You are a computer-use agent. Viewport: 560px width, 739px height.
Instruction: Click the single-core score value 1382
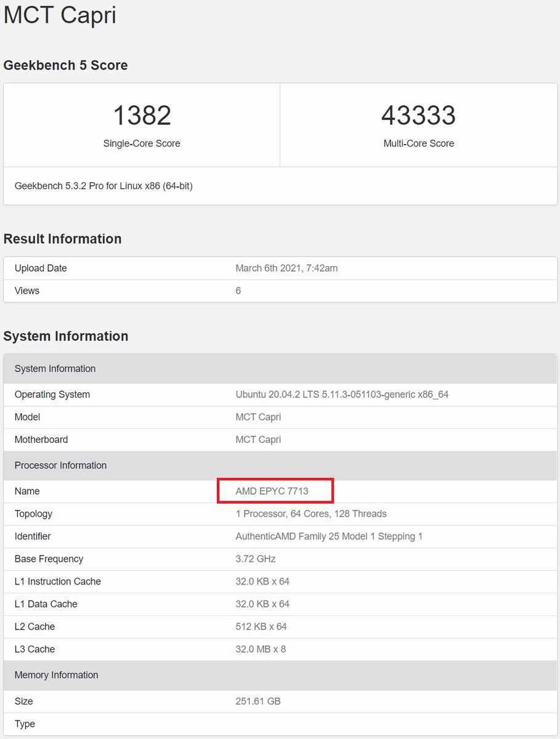click(142, 115)
